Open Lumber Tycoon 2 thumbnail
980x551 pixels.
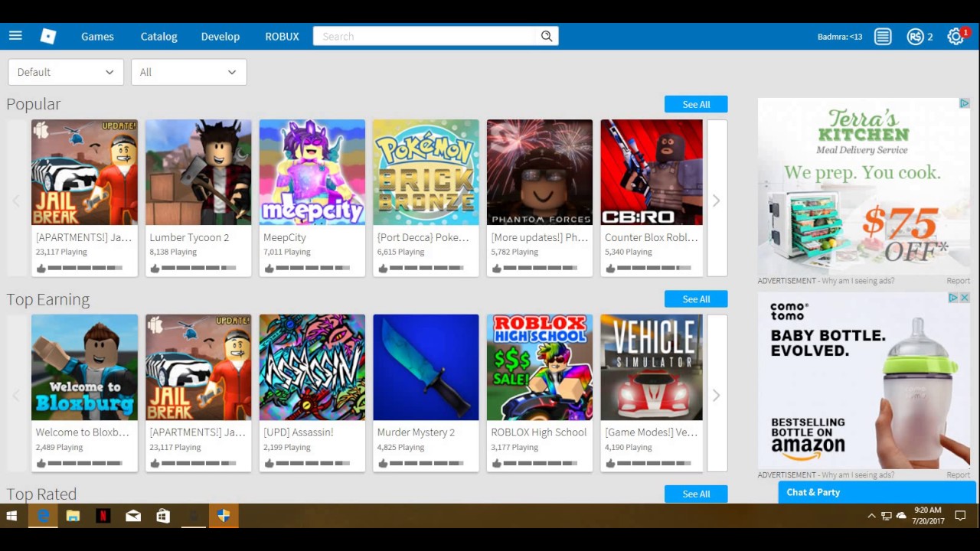coord(198,172)
